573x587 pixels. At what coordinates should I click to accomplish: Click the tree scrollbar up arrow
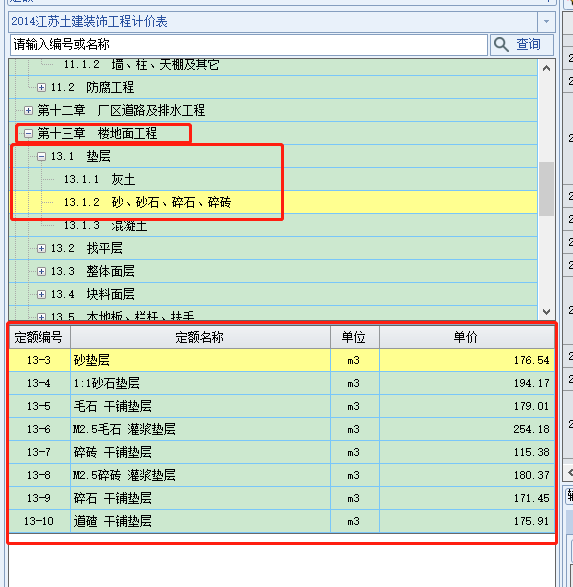click(546, 68)
